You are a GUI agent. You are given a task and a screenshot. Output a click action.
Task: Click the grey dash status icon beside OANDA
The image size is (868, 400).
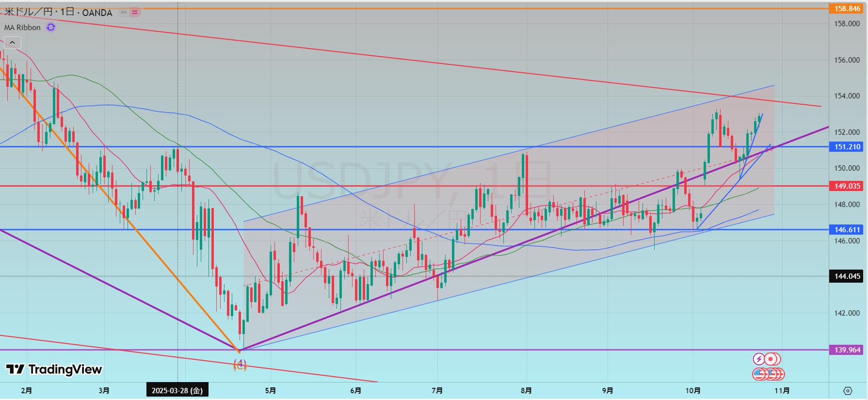point(124,13)
